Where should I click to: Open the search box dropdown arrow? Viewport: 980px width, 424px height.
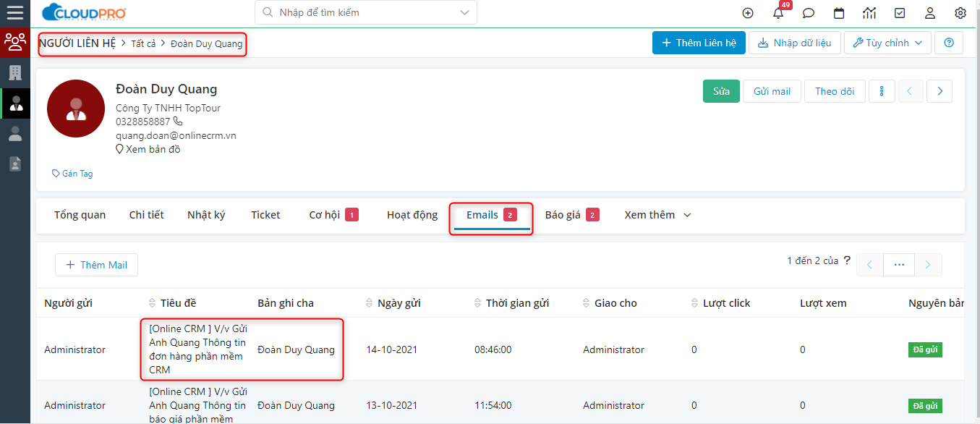pyautogui.click(x=464, y=12)
